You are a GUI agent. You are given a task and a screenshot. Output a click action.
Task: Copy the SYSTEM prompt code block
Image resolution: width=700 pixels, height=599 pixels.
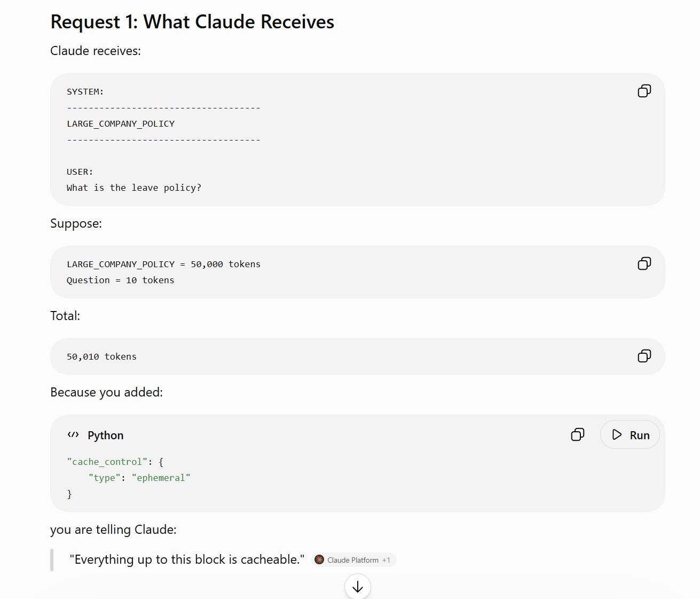click(644, 91)
